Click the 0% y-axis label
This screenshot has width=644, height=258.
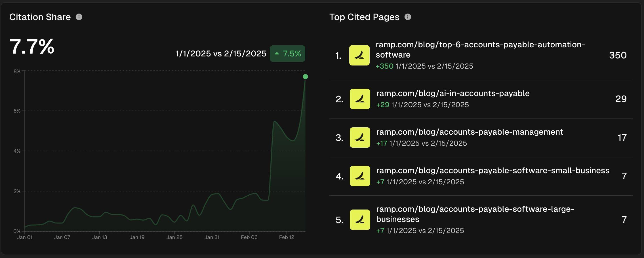click(17, 231)
